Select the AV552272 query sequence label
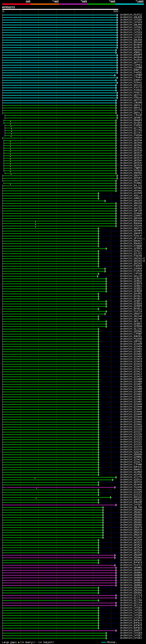The width and height of the screenshot is (146, 644). pyautogui.click(x=8, y=7)
